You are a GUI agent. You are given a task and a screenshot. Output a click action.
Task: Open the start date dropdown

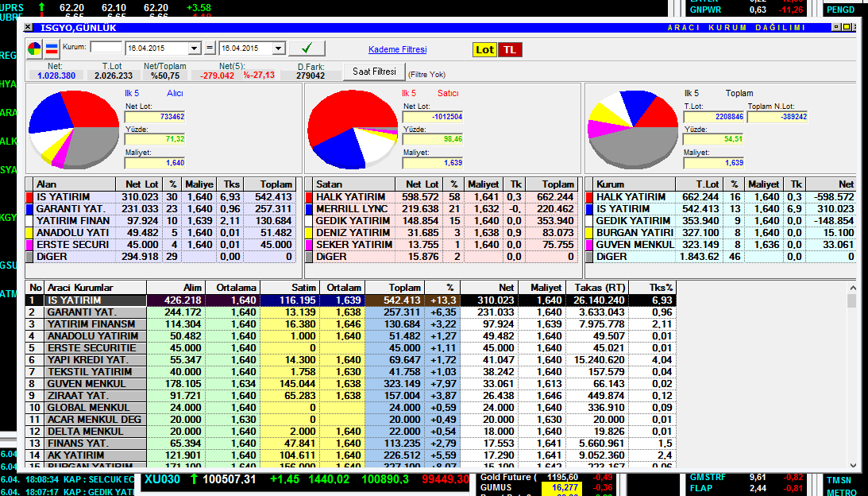pyautogui.click(x=195, y=48)
